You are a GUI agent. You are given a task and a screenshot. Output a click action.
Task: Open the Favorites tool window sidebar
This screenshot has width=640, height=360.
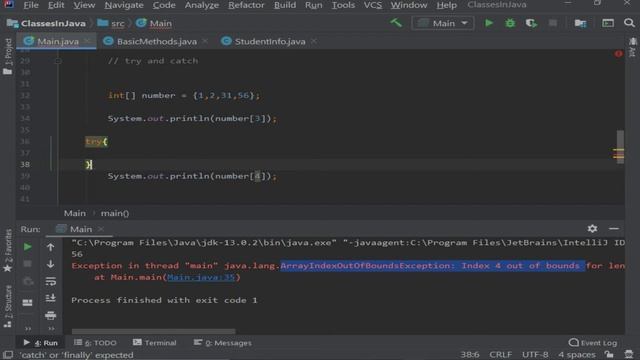coord(7,250)
